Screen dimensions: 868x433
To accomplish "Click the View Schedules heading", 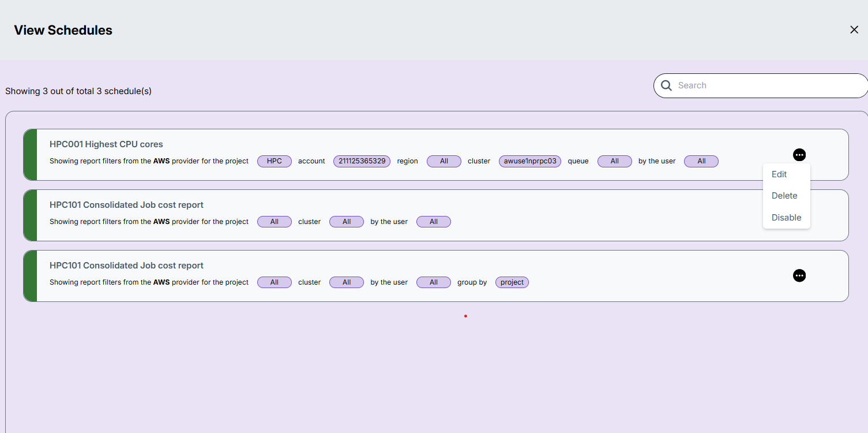I will coord(63,30).
